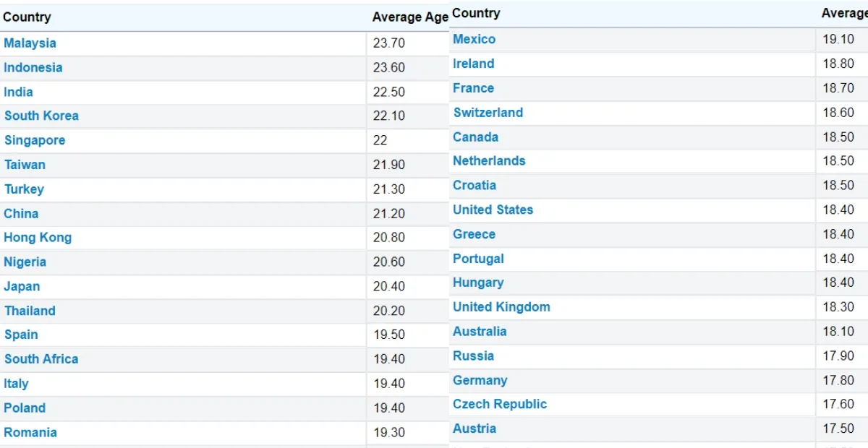The width and height of the screenshot is (868, 448).
Task: Open the Nigeria link
Action: (x=25, y=262)
